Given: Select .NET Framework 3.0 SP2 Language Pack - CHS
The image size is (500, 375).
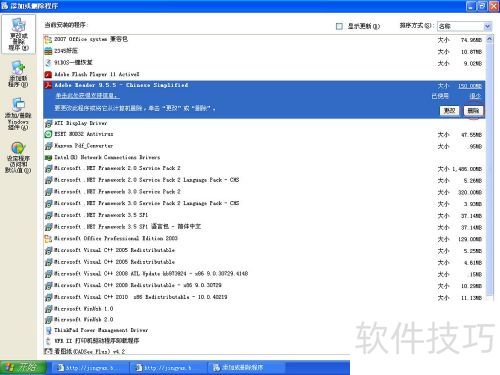Looking at the screenshot, I should coord(264,204).
